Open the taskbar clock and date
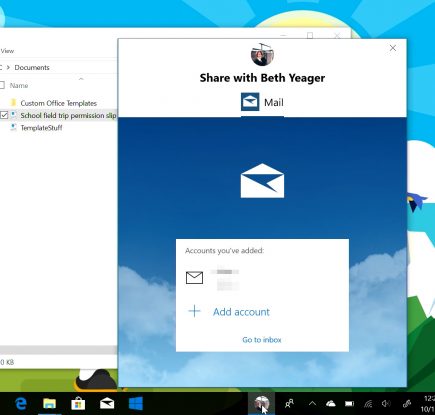This screenshot has width=435, height=415. tap(427, 404)
